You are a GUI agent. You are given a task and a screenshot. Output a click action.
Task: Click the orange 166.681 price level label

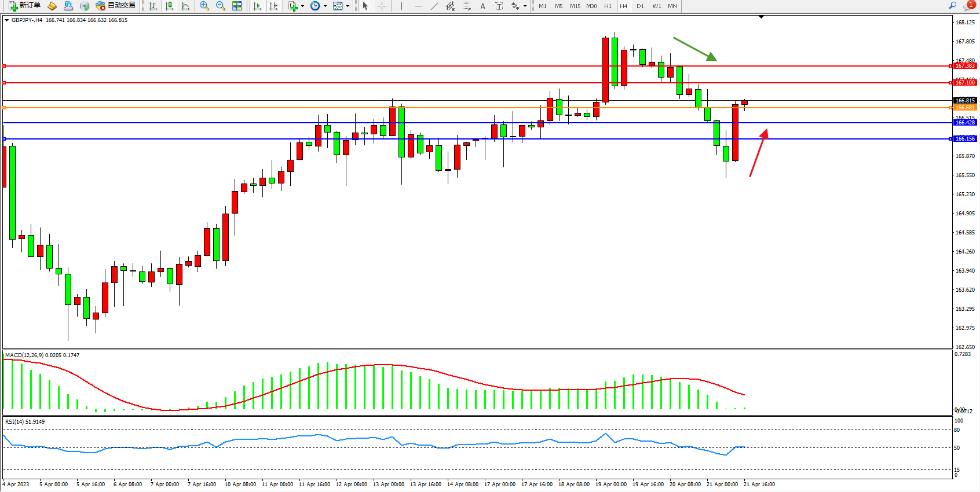(x=965, y=108)
